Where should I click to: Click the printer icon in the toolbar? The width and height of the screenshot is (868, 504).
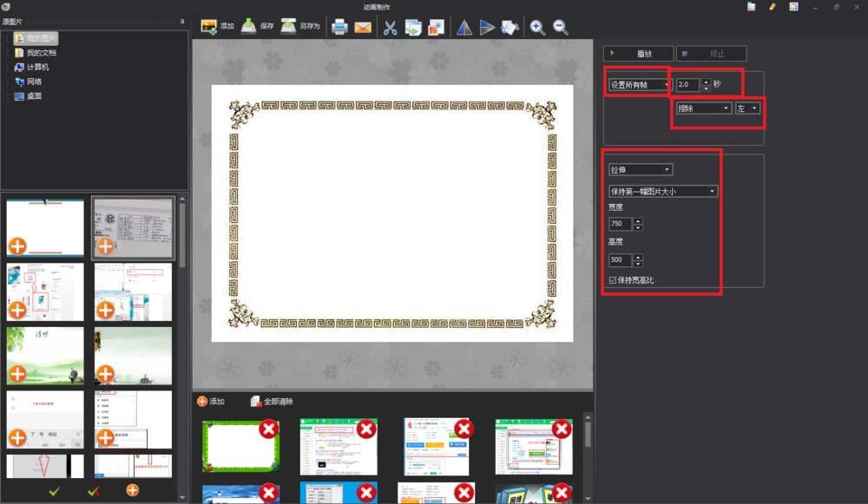click(x=339, y=27)
